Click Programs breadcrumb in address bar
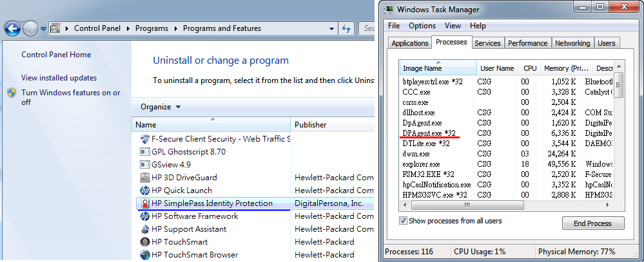 pyautogui.click(x=151, y=28)
